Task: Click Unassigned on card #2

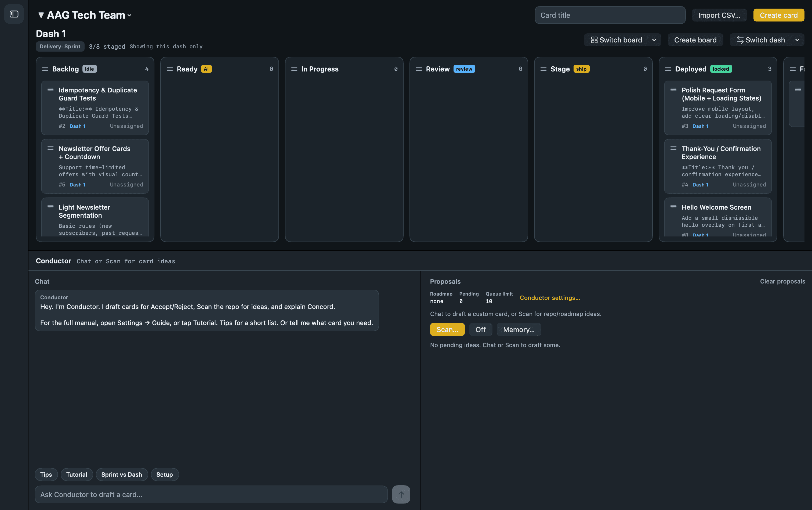Action: tap(126, 126)
